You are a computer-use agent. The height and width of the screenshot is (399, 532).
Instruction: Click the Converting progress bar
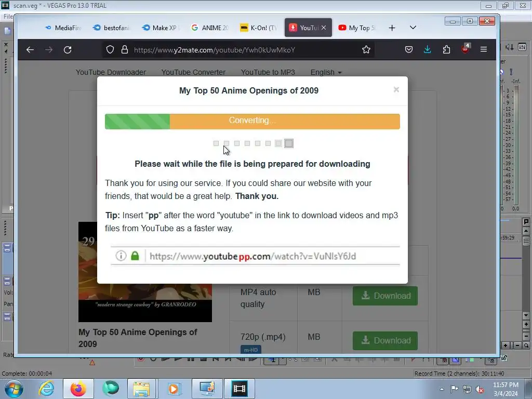(x=252, y=122)
